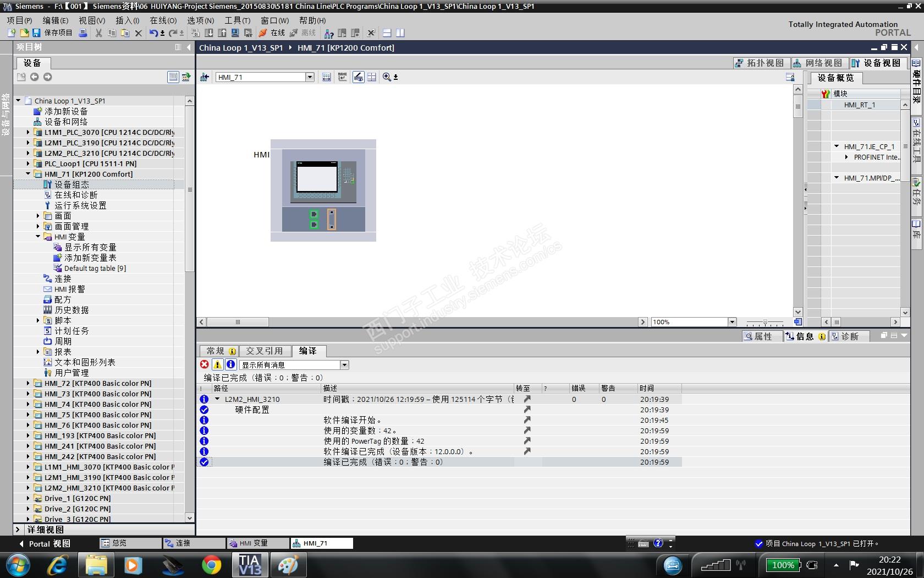Open the 编辑(E) menu
Viewport: 924px width, 578px height.
coord(56,20)
